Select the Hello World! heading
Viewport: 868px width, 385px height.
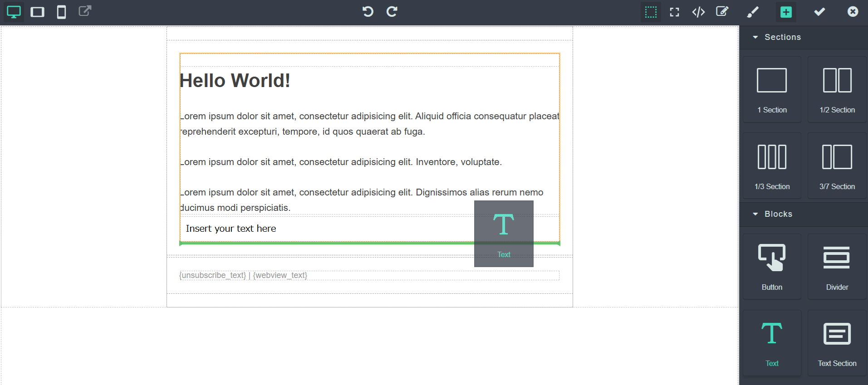[235, 81]
